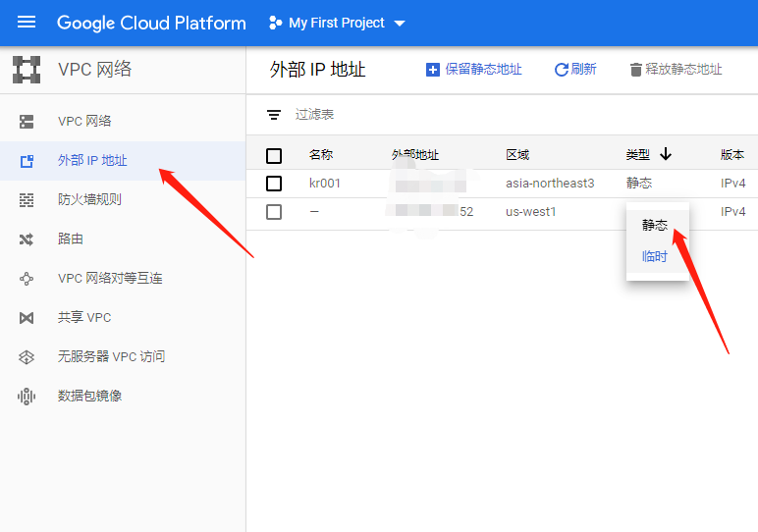Click the IPv4 cell in us-west1 row

(732, 212)
